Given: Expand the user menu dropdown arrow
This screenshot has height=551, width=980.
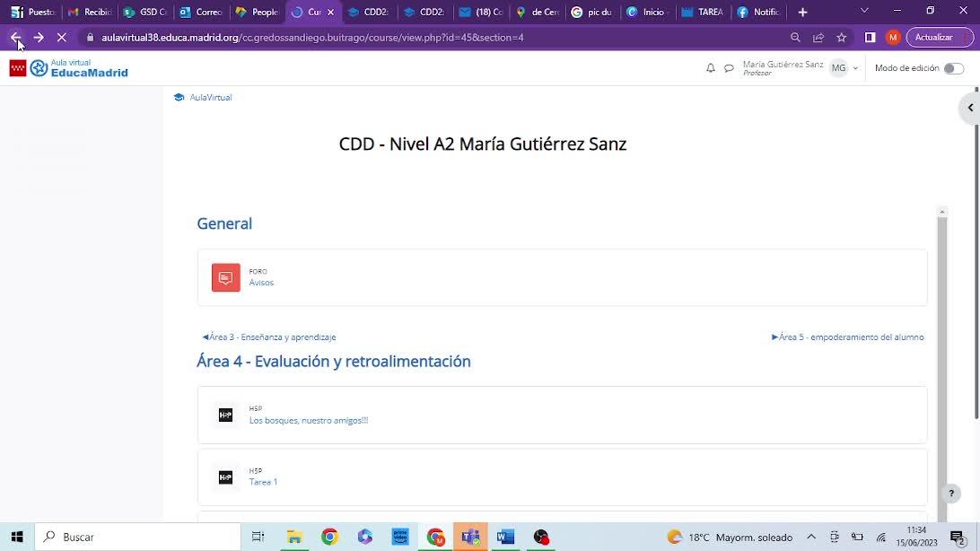Looking at the screenshot, I should coord(855,68).
